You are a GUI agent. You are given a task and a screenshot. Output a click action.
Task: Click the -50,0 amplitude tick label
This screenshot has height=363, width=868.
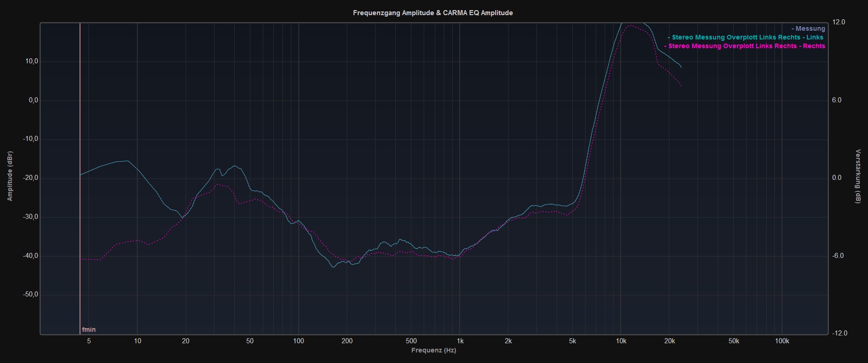click(30, 295)
